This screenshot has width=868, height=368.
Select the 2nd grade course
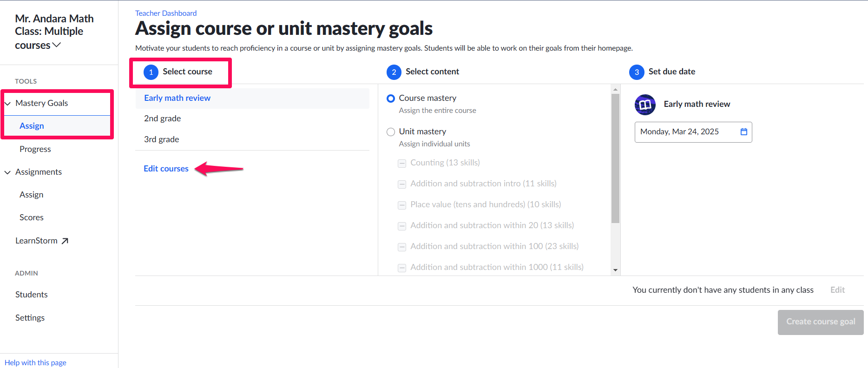[x=163, y=118]
